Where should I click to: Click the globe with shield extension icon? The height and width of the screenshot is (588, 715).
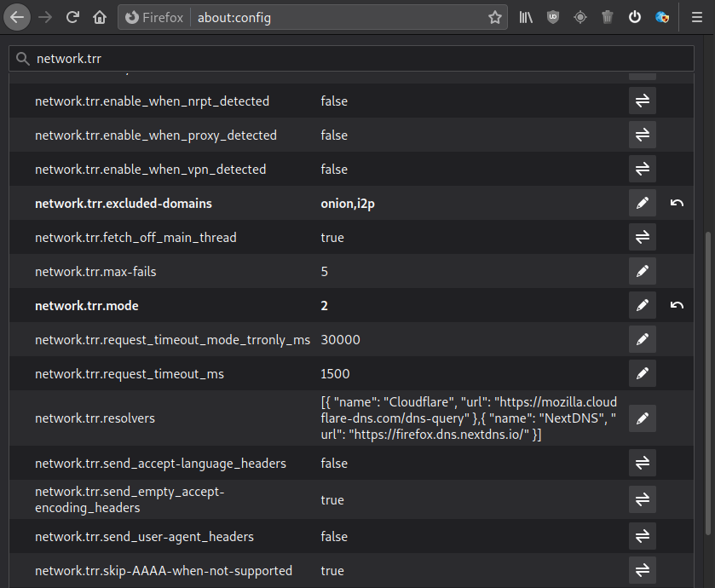coord(662,17)
